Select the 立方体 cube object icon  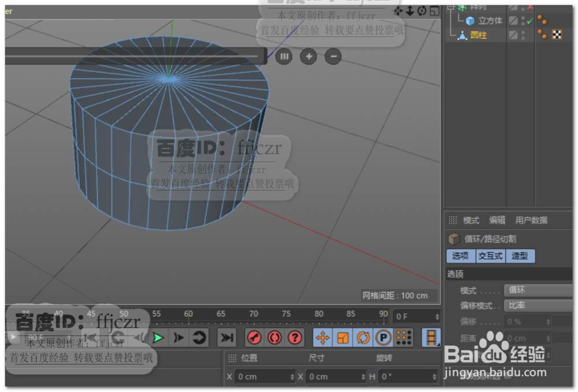470,21
